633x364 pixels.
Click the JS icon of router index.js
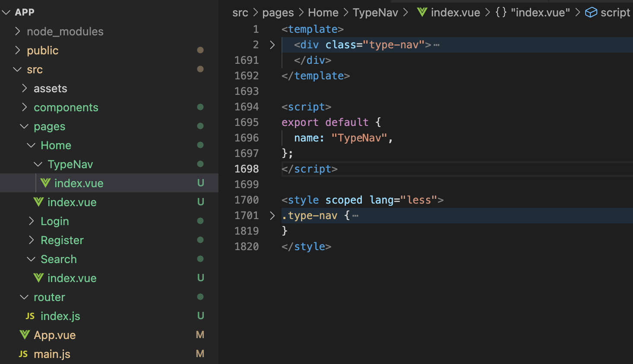(x=30, y=316)
